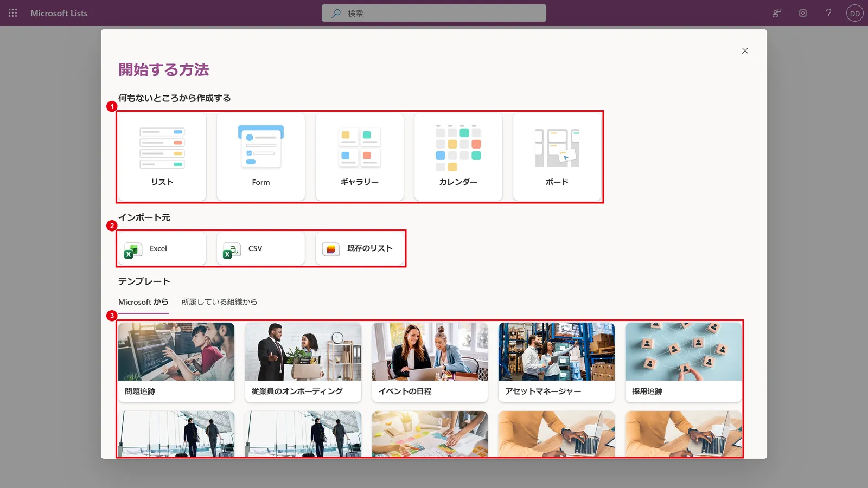The width and height of the screenshot is (868, 488).
Task: Click the feedback/share icon in header
Action: click(x=777, y=13)
